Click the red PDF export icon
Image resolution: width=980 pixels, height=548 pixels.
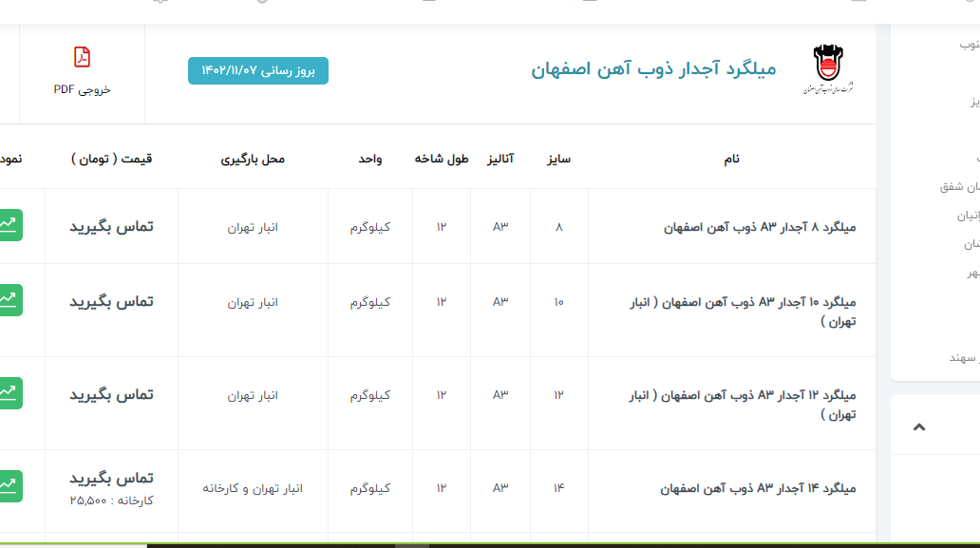pos(82,58)
